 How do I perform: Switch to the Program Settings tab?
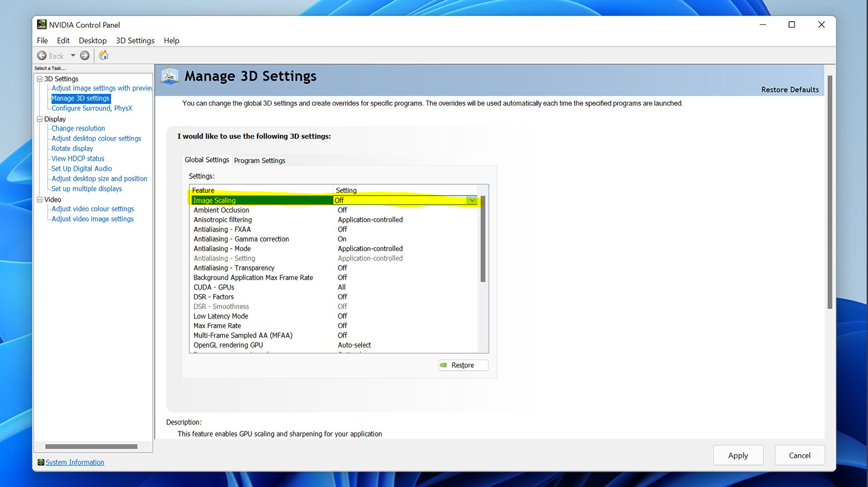click(260, 161)
